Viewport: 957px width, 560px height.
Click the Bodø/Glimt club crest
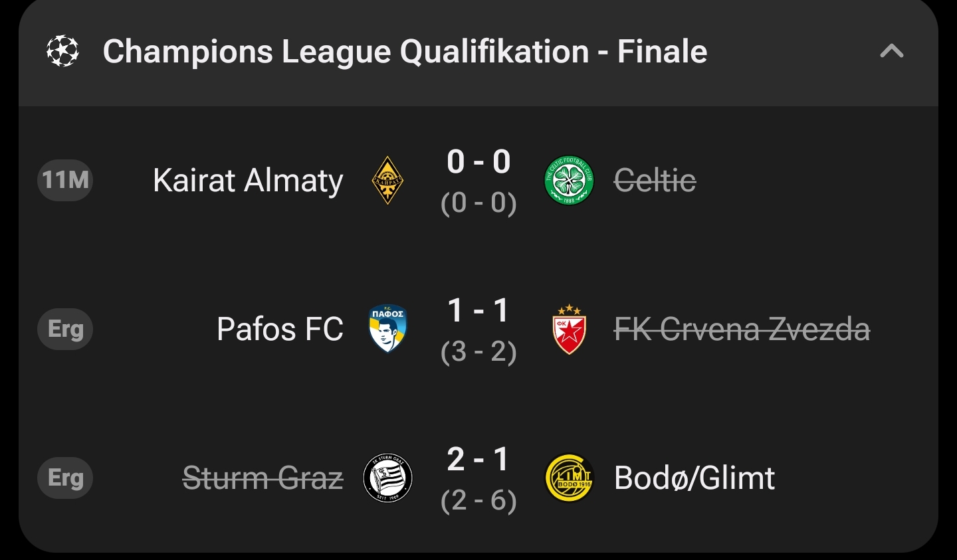[569, 478]
